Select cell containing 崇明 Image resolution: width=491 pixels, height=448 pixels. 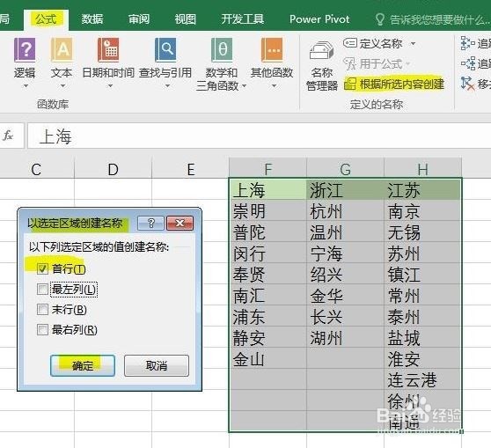[x=267, y=211]
